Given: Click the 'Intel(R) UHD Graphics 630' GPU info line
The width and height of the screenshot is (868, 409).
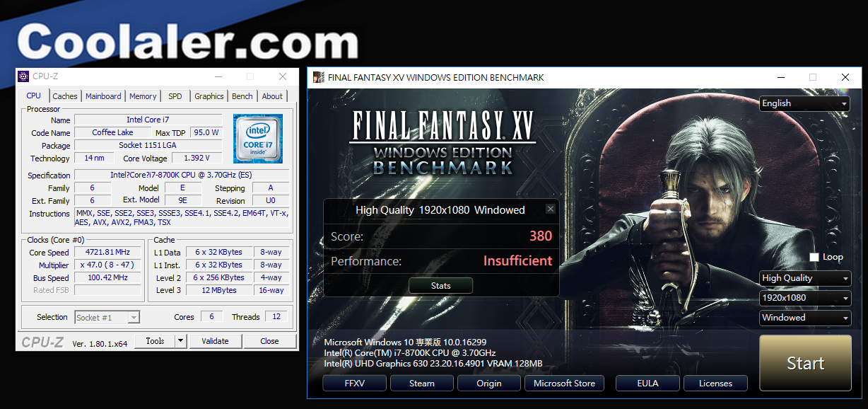Looking at the screenshot, I should coord(433,364).
